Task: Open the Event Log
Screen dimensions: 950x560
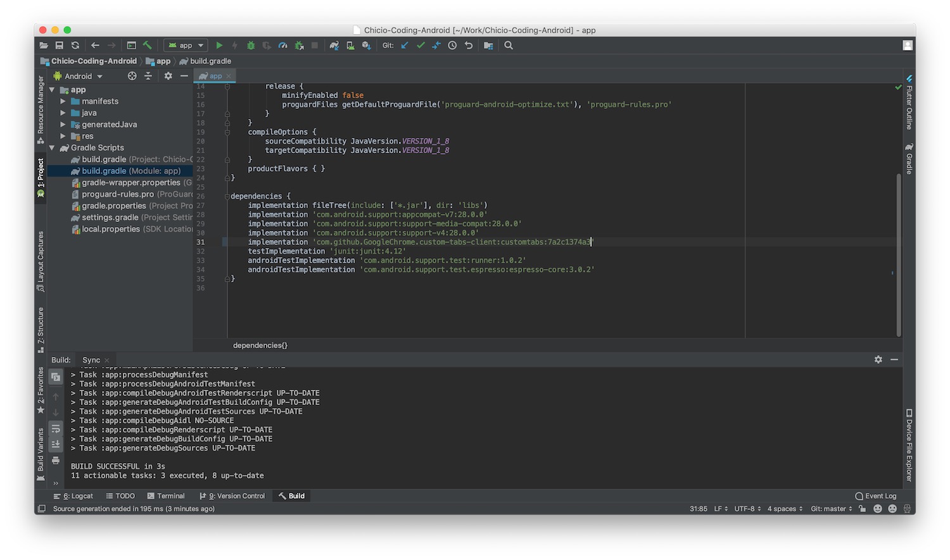Action: [876, 496]
